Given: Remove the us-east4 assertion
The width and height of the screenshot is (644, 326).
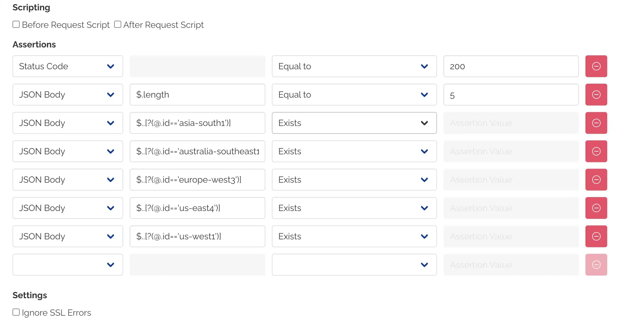Looking at the screenshot, I should click(x=596, y=208).
